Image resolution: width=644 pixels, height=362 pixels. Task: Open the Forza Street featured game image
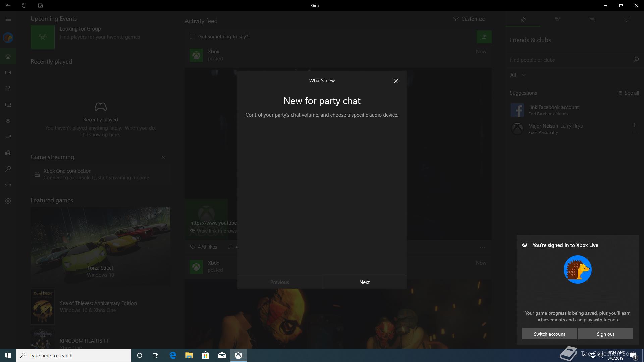coord(100,247)
